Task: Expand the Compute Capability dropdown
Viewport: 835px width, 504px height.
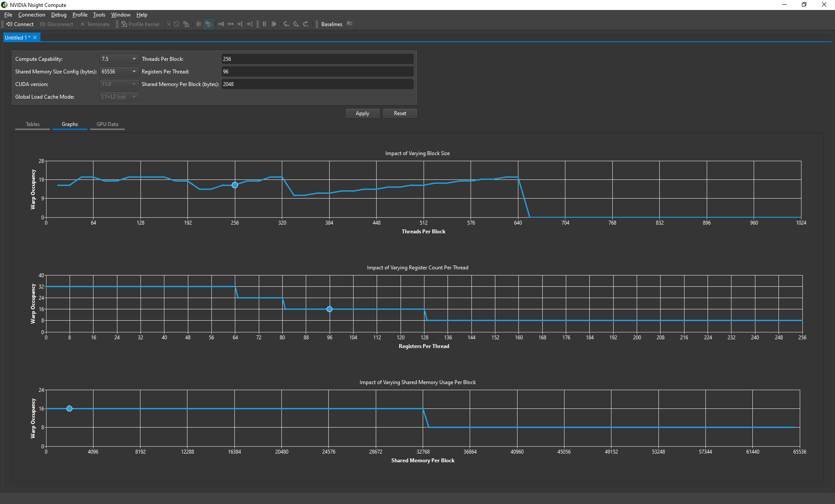Action: point(119,59)
